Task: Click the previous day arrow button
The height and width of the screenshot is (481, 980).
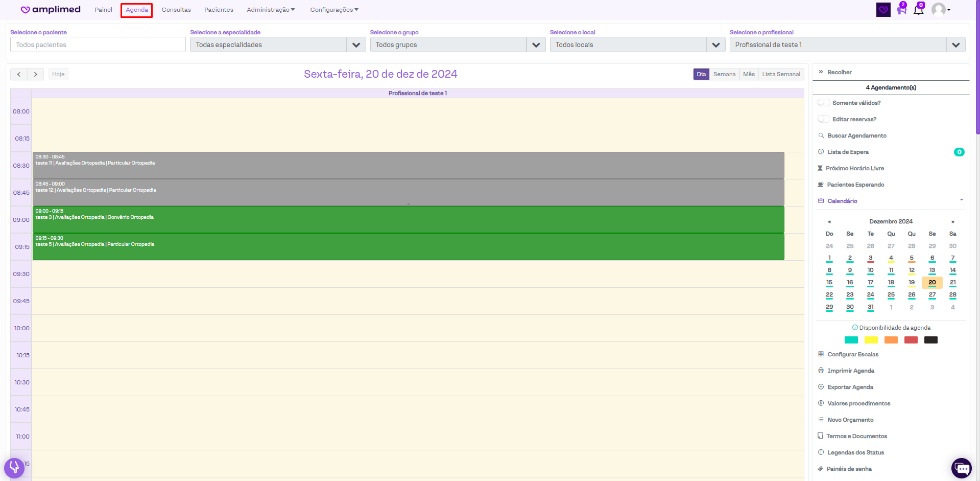Action: point(19,74)
